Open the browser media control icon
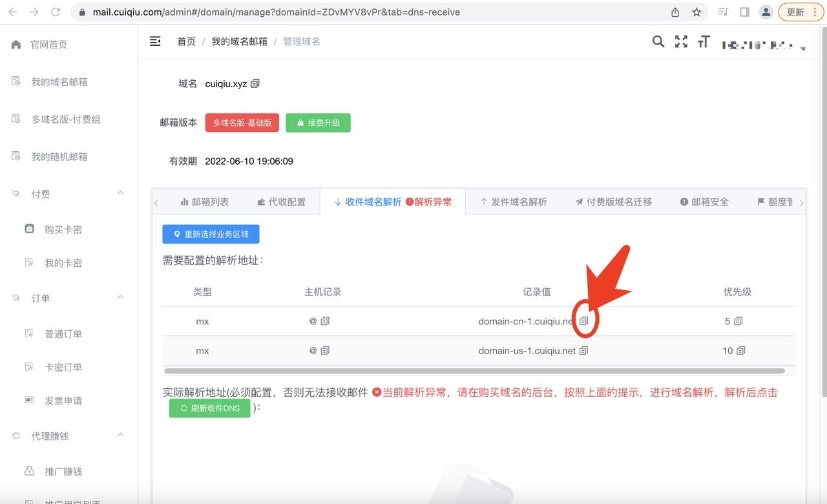This screenshot has width=827, height=504. [724, 12]
